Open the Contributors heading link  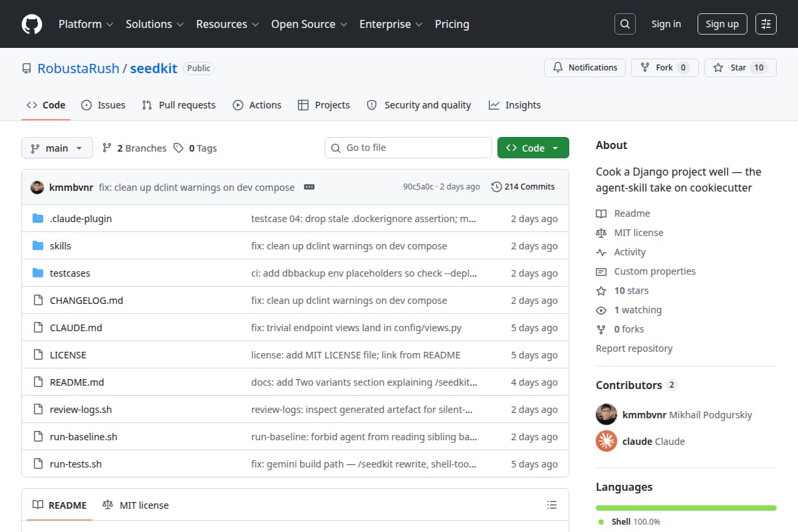(636, 385)
